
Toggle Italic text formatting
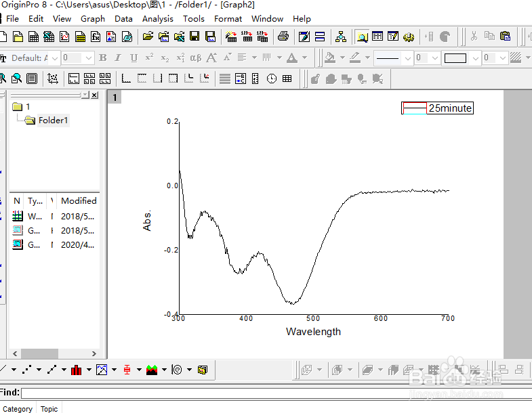pyautogui.click(x=118, y=58)
